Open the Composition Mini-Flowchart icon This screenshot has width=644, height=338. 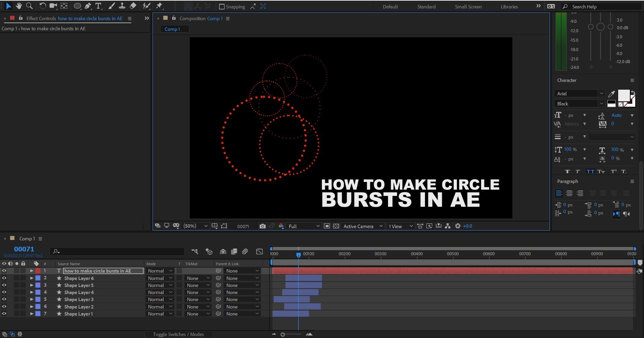coord(195,251)
